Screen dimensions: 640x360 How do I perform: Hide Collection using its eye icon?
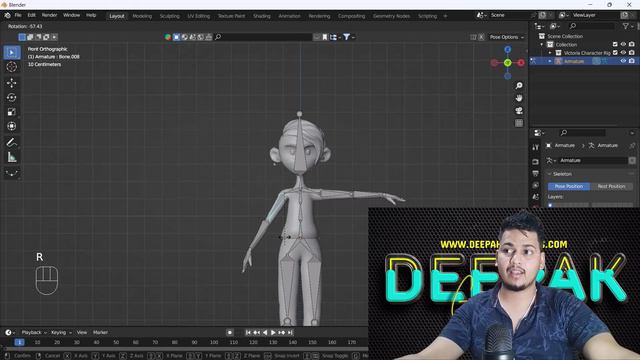point(623,44)
